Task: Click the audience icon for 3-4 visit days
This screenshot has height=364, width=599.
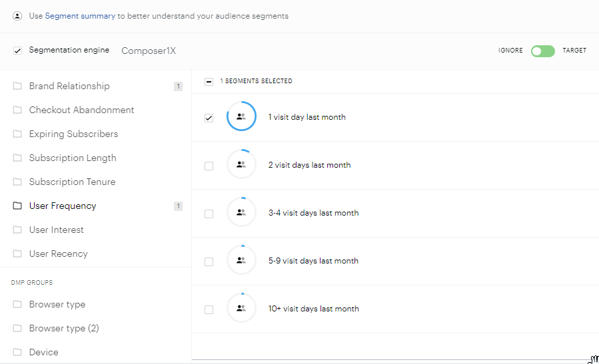Action: [x=241, y=212]
